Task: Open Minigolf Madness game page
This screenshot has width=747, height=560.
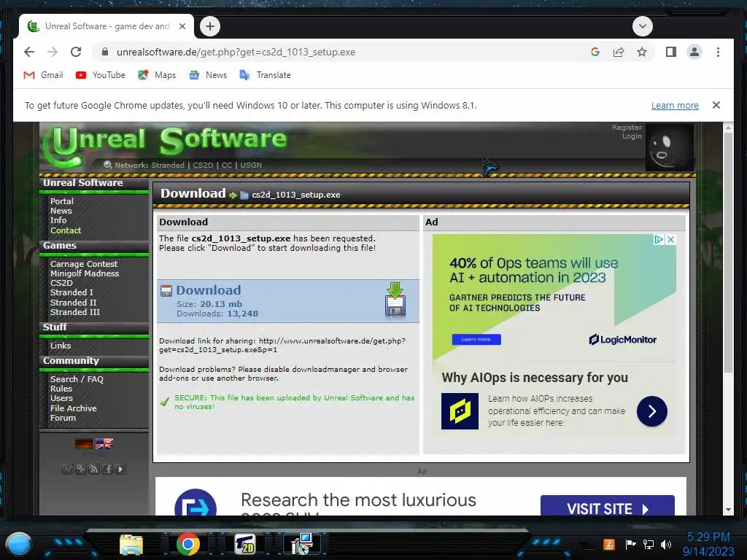Action: click(x=85, y=273)
